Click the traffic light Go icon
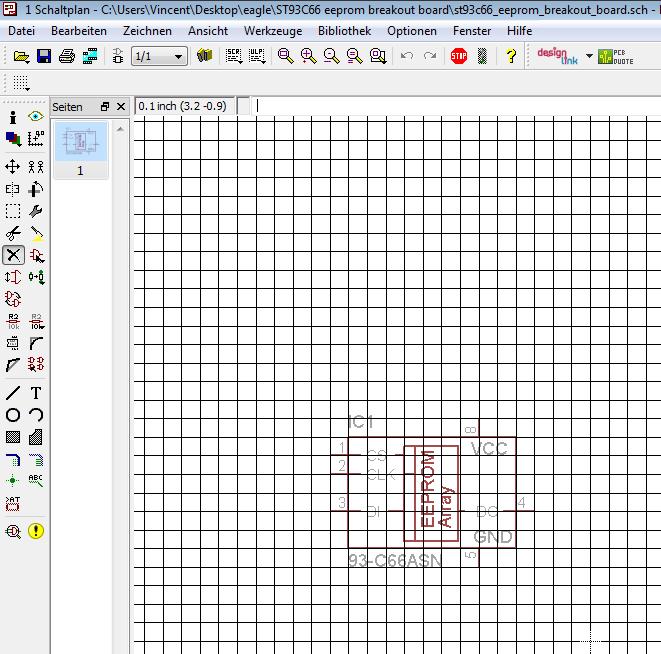Viewport: 661px width, 654px height. point(482,56)
